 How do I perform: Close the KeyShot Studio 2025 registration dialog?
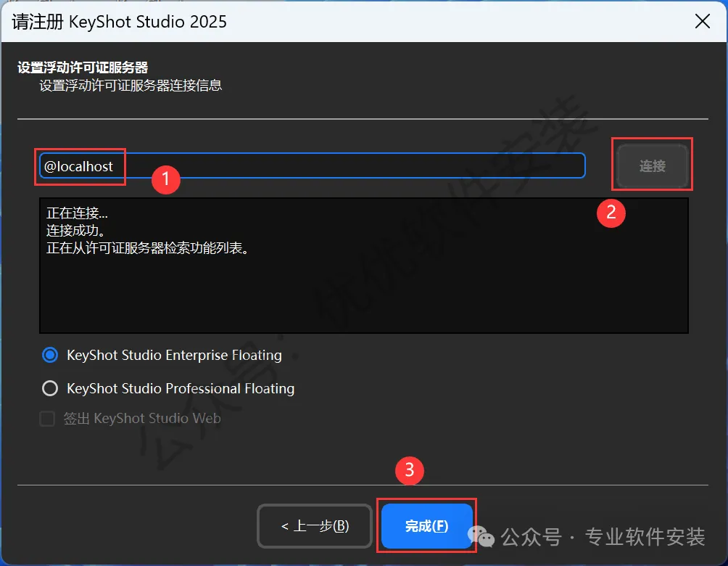pos(702,21)
